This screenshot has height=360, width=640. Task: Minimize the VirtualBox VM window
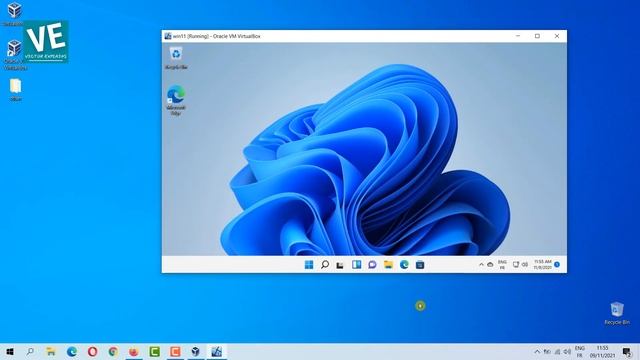518,36
